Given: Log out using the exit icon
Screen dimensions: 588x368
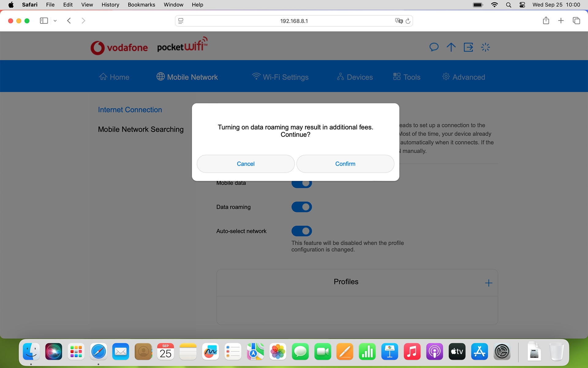Looking at the screenshot, I should 468,47.
